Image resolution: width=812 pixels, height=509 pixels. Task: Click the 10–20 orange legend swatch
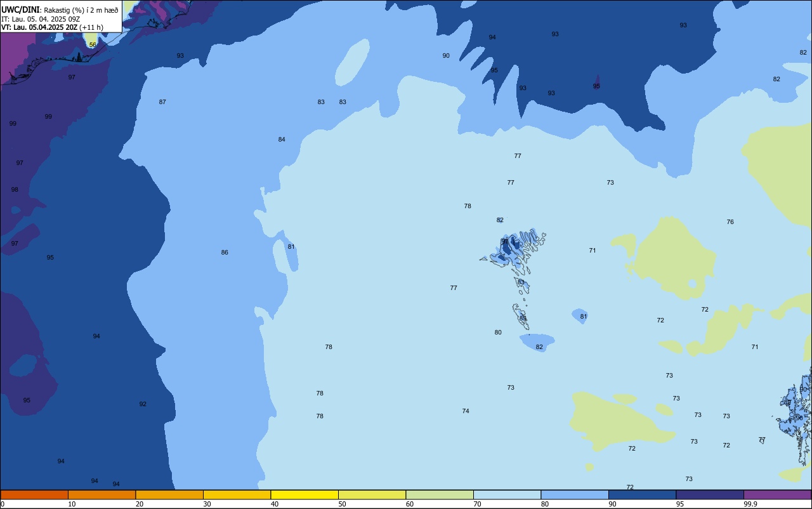click(x=101, y=494)
